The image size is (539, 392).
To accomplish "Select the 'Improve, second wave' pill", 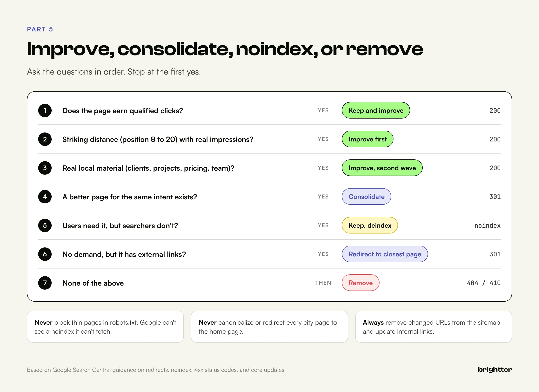I will (x=382, y=168).
